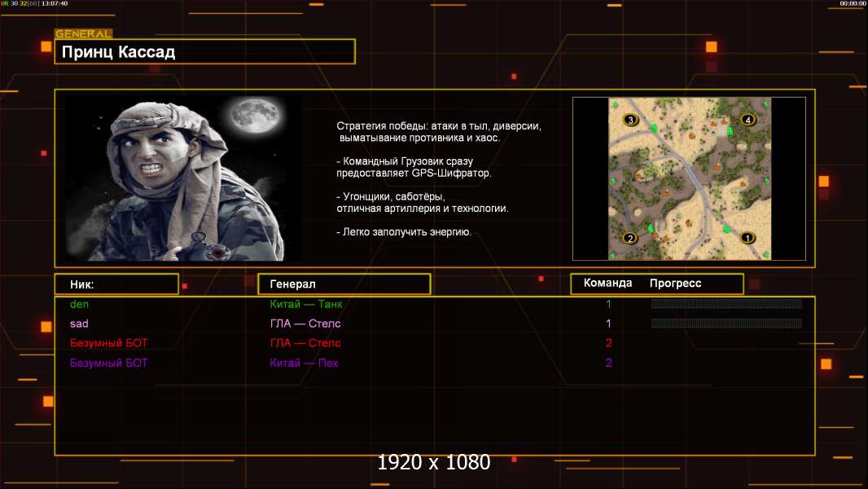Click the 00:00:00 timer in top corner
Image resolution: width=868 pixels, height=489 pixels.
tap(853, 4)
